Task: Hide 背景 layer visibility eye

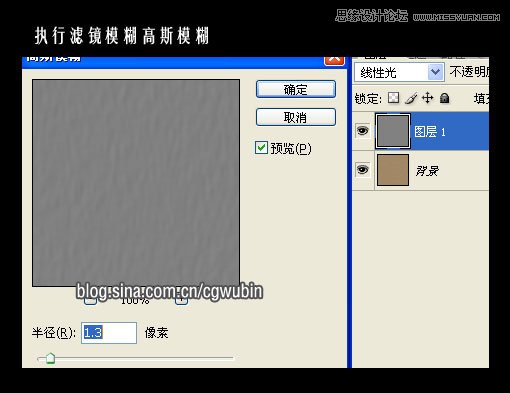Action: click(x=363, y=169)
